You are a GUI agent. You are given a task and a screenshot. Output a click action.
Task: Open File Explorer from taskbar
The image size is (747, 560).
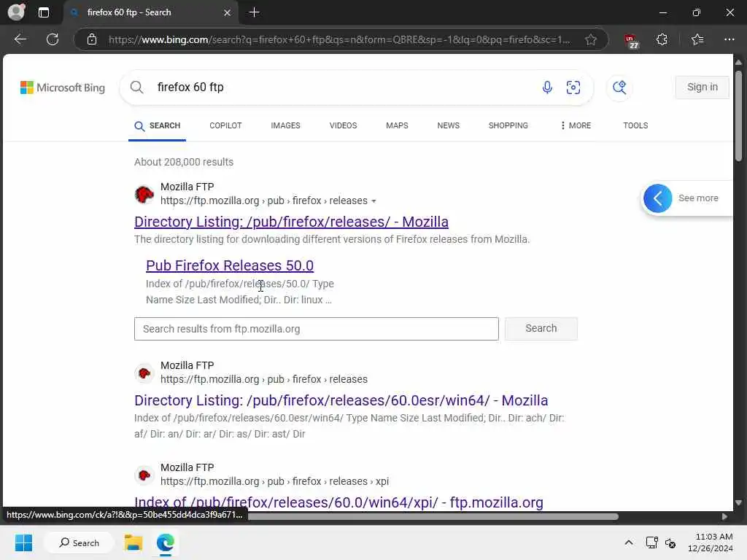pyautogui.click(x=133, y=542)
